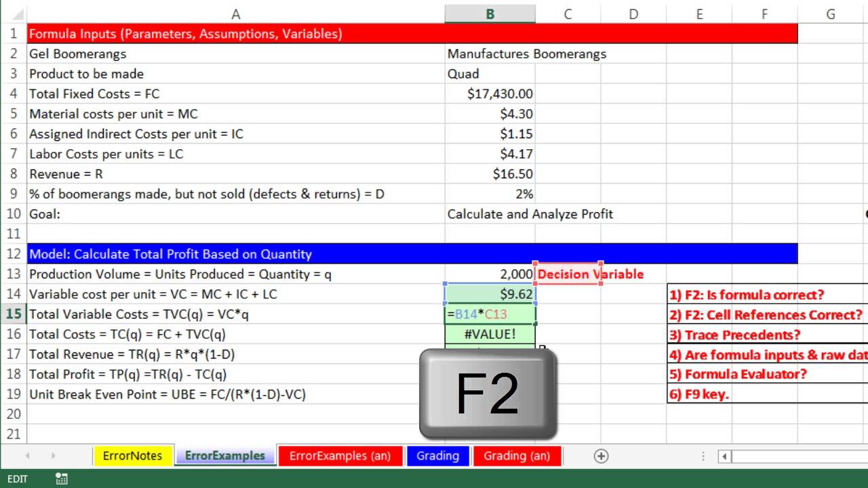The height and width of the screenshot is (488, 868).
Task: Switch to the ErrorExamples sheet tab
Action: point(224,456)
